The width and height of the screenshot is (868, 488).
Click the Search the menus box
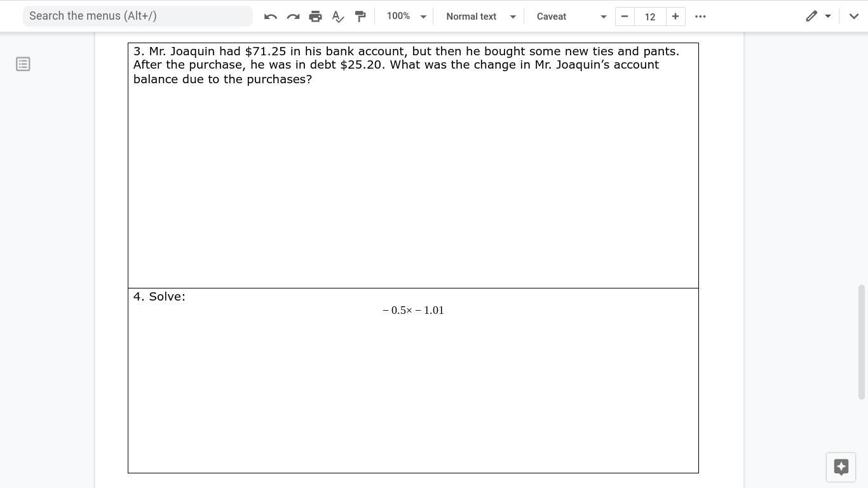[x=138, y=16]
